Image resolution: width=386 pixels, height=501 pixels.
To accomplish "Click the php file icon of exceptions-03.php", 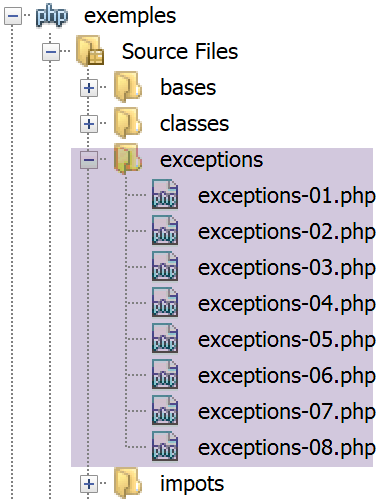I will click(165, 266).
